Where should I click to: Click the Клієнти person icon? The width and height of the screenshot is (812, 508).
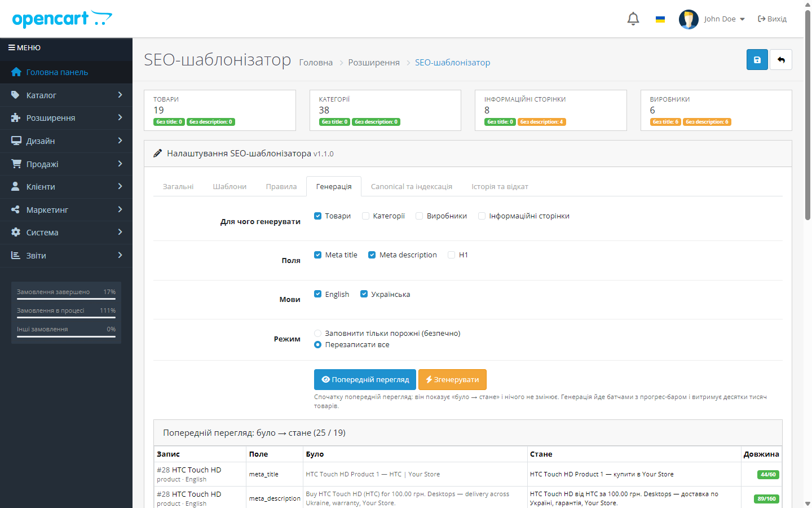[x=16, y=187]
